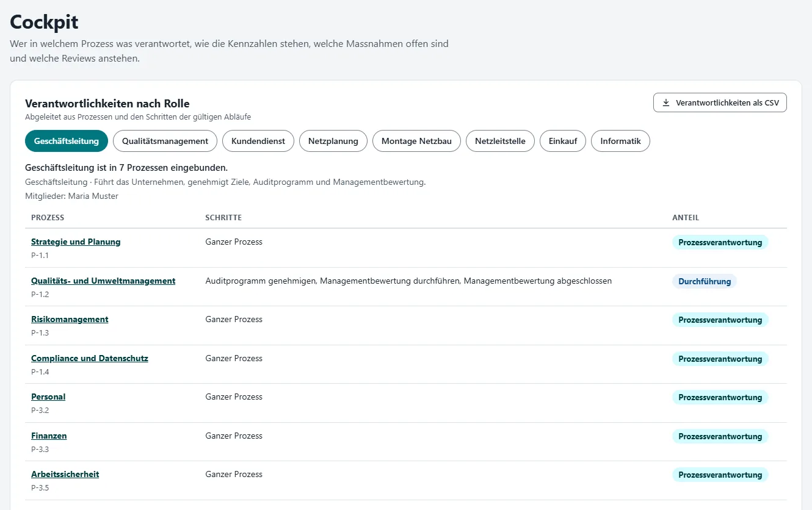
Task: Open the Finanzen process link
Action: 49,436
